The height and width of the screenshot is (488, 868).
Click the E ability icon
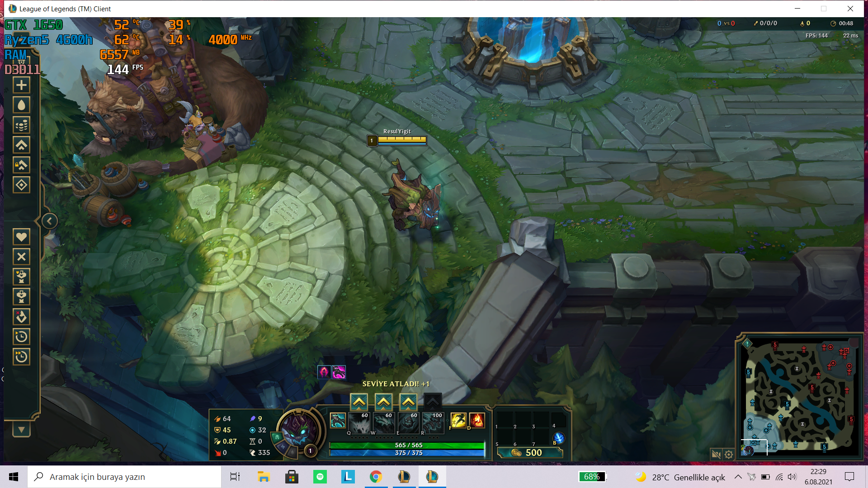coord(408,423)
